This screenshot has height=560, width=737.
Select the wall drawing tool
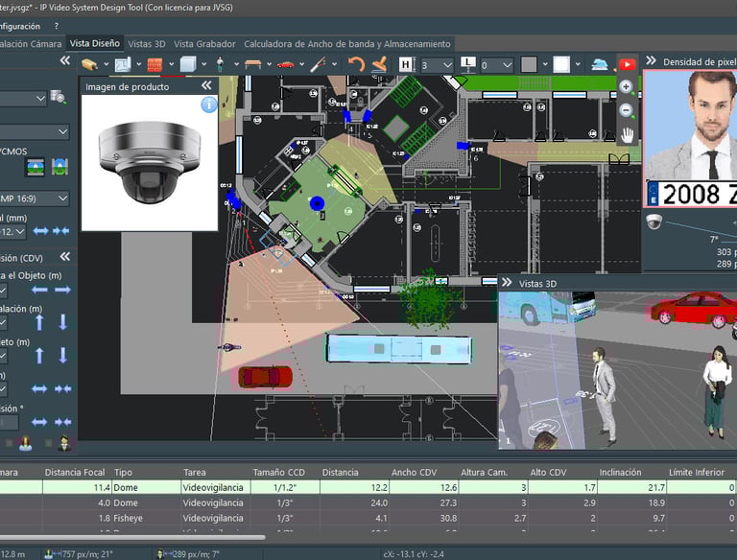(x=155, y=64)
